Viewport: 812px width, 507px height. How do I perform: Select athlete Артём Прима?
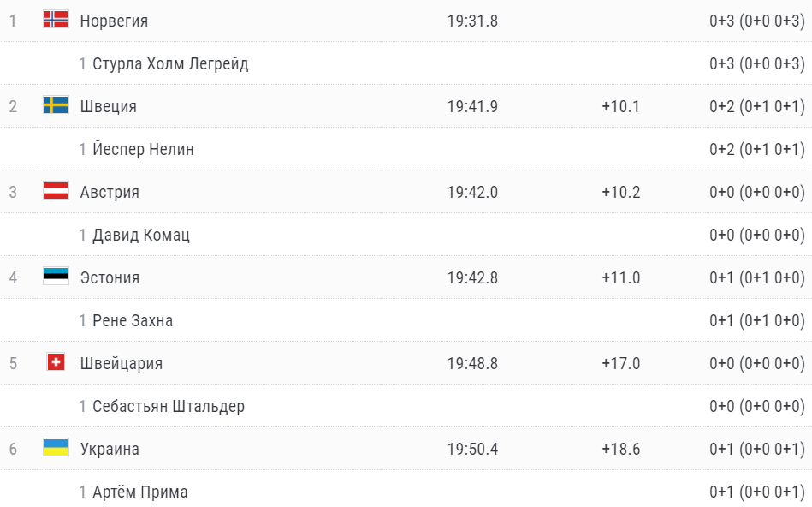coord(140,492)
